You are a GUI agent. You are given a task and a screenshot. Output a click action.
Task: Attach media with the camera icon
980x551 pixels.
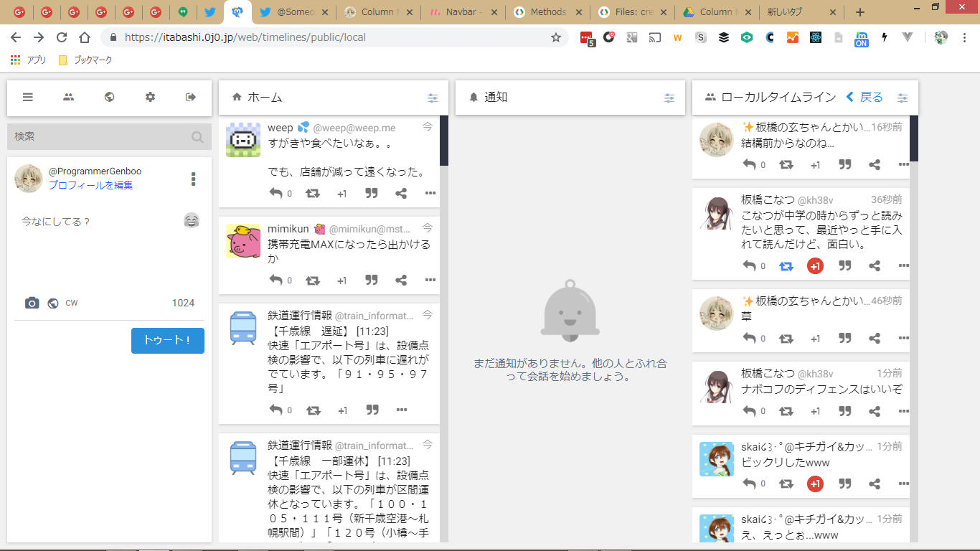tap(32, 303)
